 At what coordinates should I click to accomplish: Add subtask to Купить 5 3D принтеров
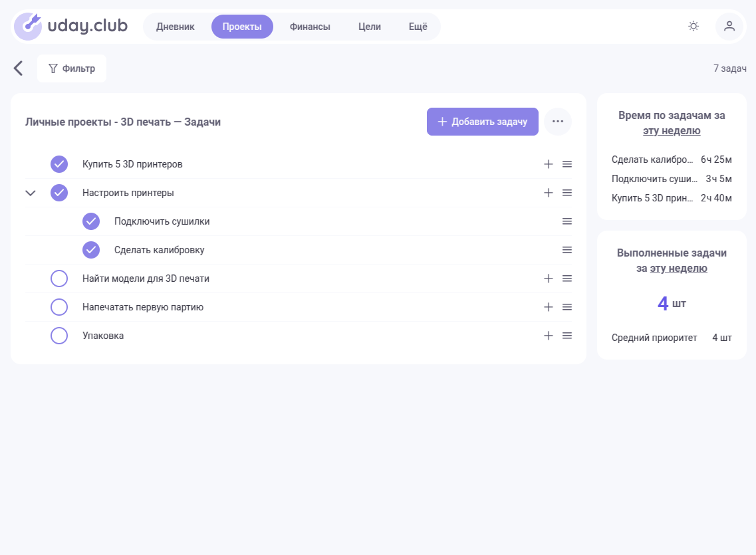point(548,164)
